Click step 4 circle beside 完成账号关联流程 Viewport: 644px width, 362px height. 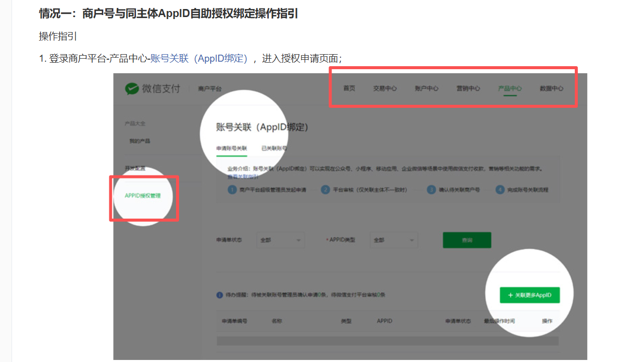point(500,190)
